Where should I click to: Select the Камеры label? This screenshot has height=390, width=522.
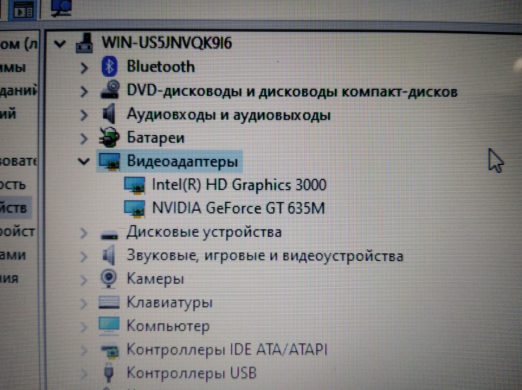coord(155,279)
